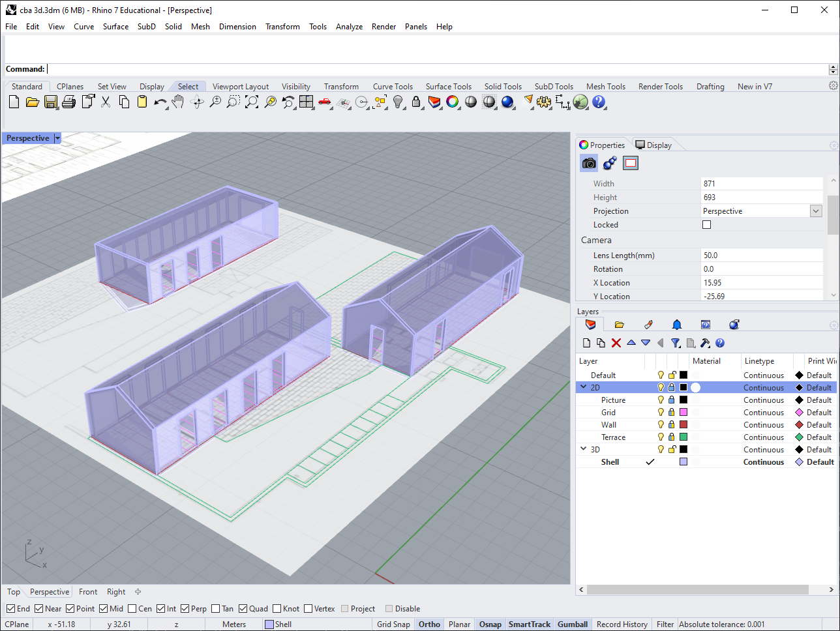This screenshot has width=840, height=631.
Task: Collapse the 3D layer group
Action: 584,450
